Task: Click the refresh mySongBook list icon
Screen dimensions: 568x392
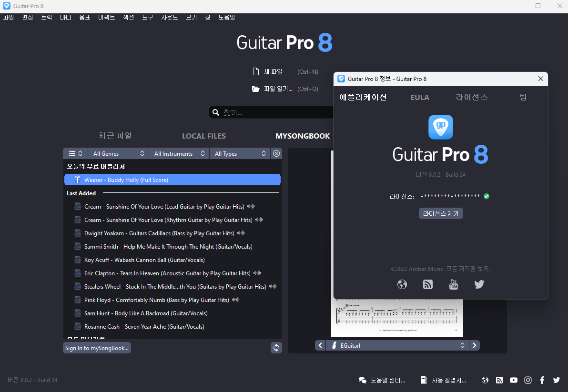Action: (276, 348)
